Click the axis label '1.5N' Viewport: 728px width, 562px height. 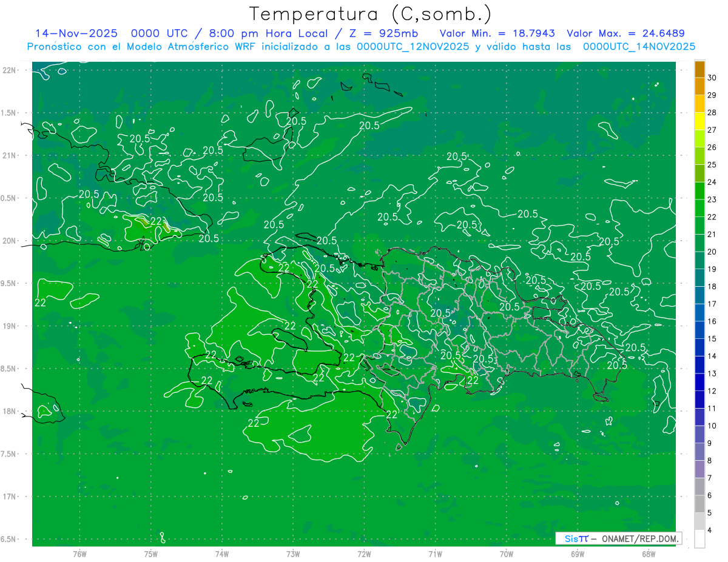[8, 113]
